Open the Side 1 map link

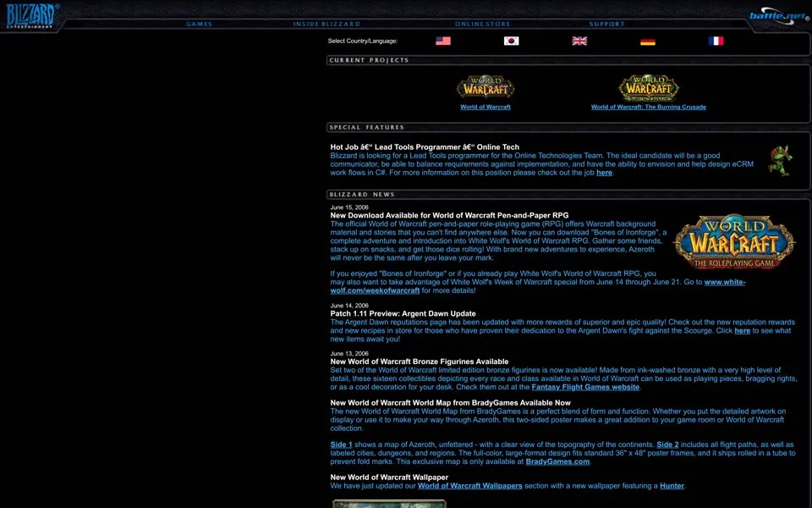[341, 444]
